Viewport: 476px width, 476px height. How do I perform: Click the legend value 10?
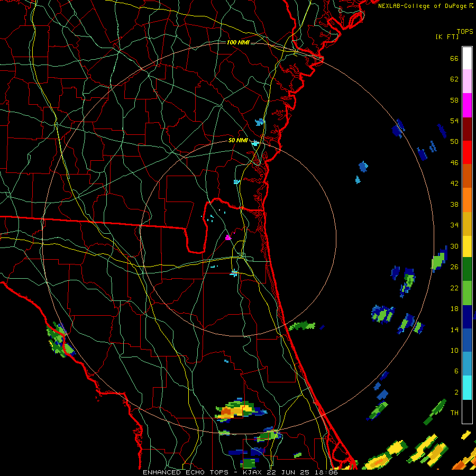pos(454,350)
